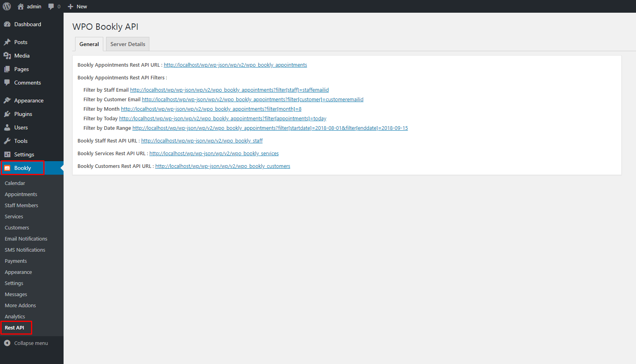The image size is (636, 364).
Task: Open Bookly Appointments submenu item
Action: pos(21,194)
